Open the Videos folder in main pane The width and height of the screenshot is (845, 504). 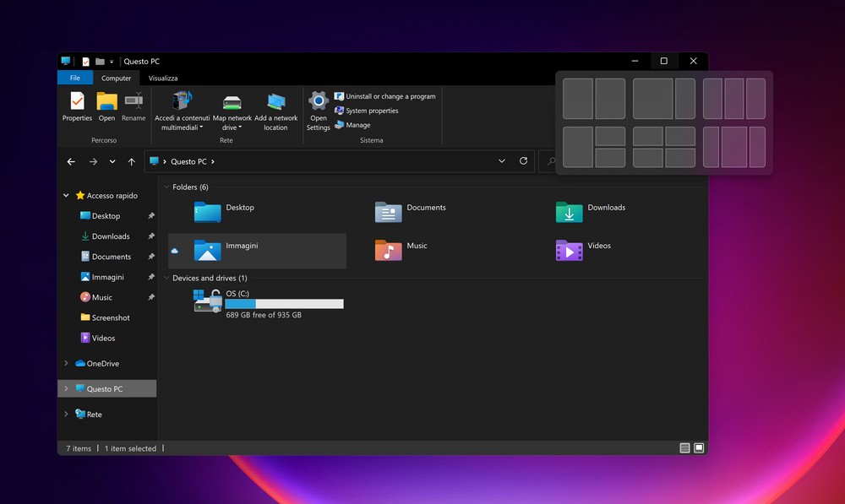coord(570,250)
